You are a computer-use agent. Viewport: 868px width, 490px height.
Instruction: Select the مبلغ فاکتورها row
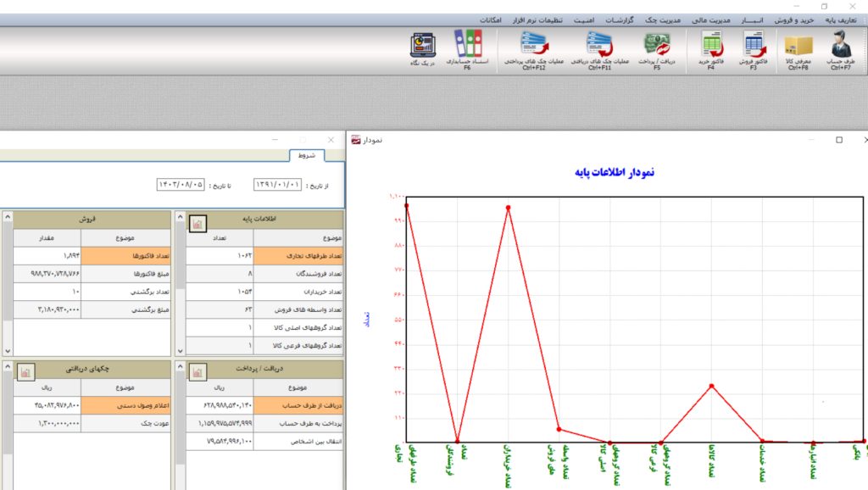(92, 274)
